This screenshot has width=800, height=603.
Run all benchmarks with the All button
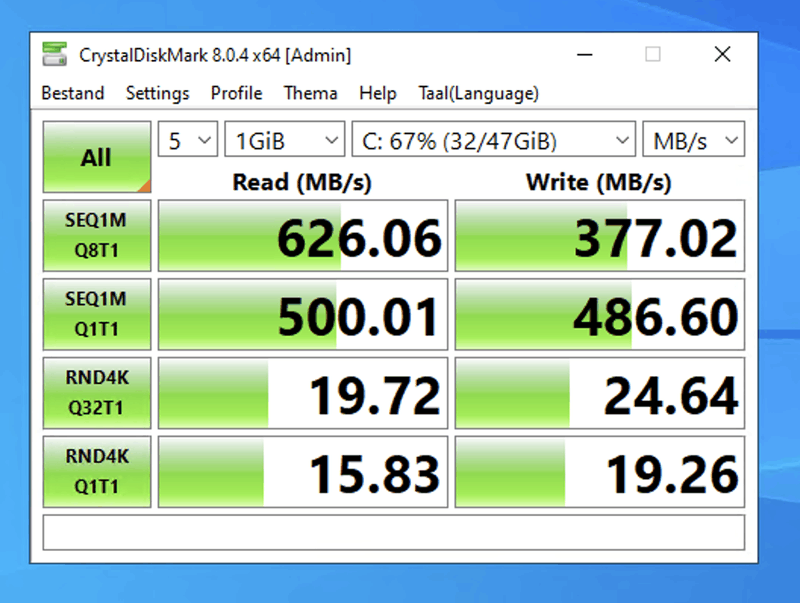point(97,157)
